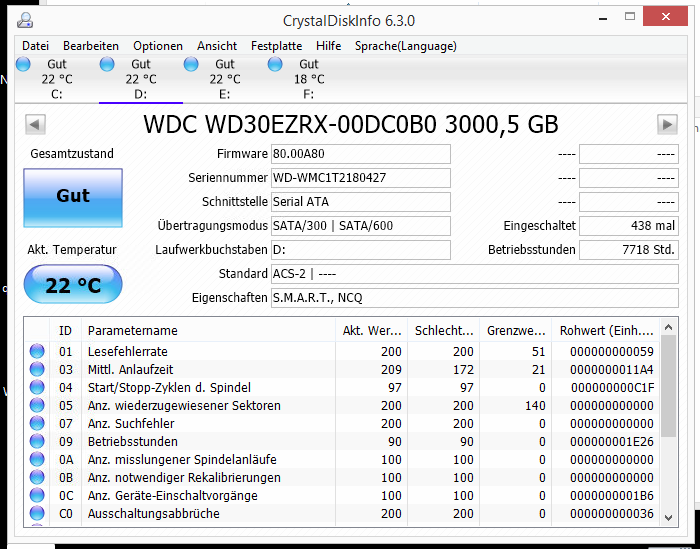The width and height of the screenshot is (700, 549).
Task: Select Anz. notwendiger Rekalibrierungen parameter name
Action: (184, 477)
